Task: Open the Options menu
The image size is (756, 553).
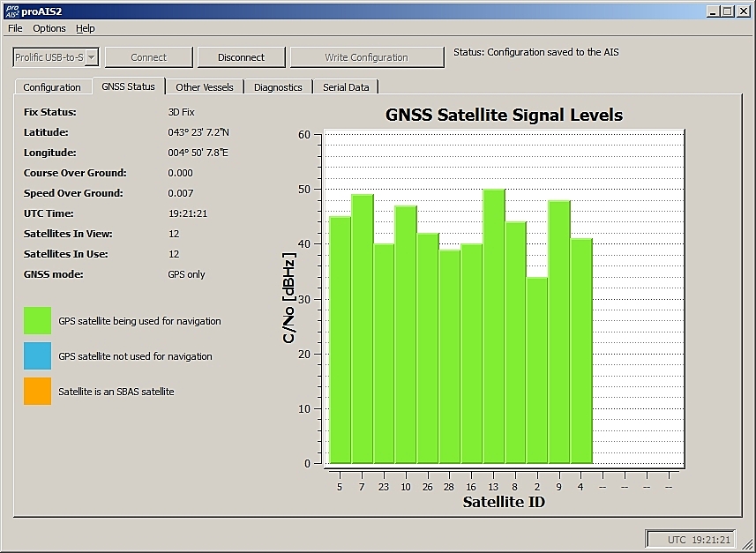Action: click(x=49, y=28)
